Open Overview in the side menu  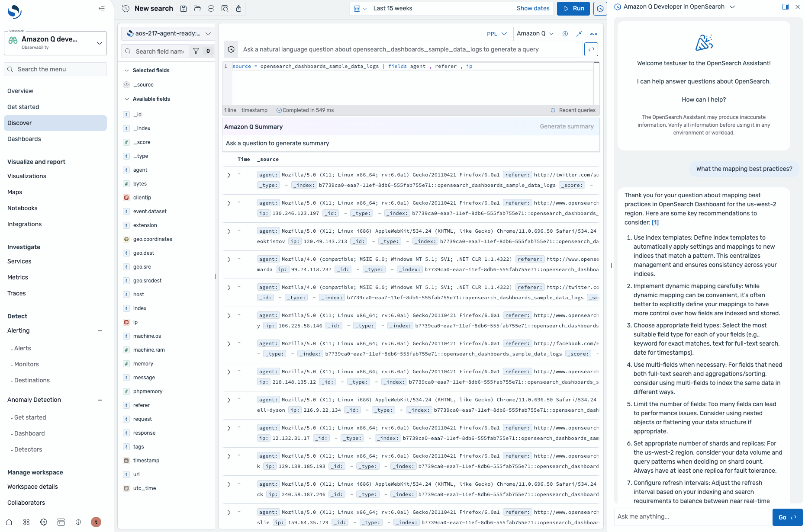pos(20,91)
